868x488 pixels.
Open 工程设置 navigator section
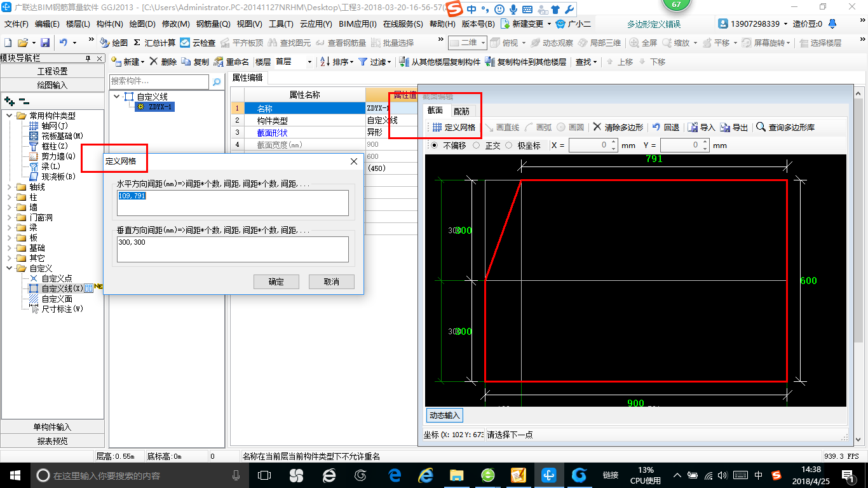[53, 71]
